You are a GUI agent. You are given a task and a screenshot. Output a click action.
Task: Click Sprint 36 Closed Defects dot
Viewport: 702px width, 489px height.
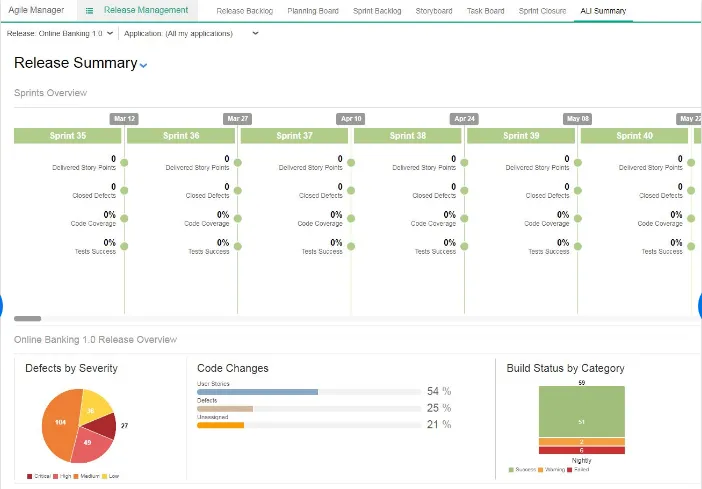click(x=238, y=191)
